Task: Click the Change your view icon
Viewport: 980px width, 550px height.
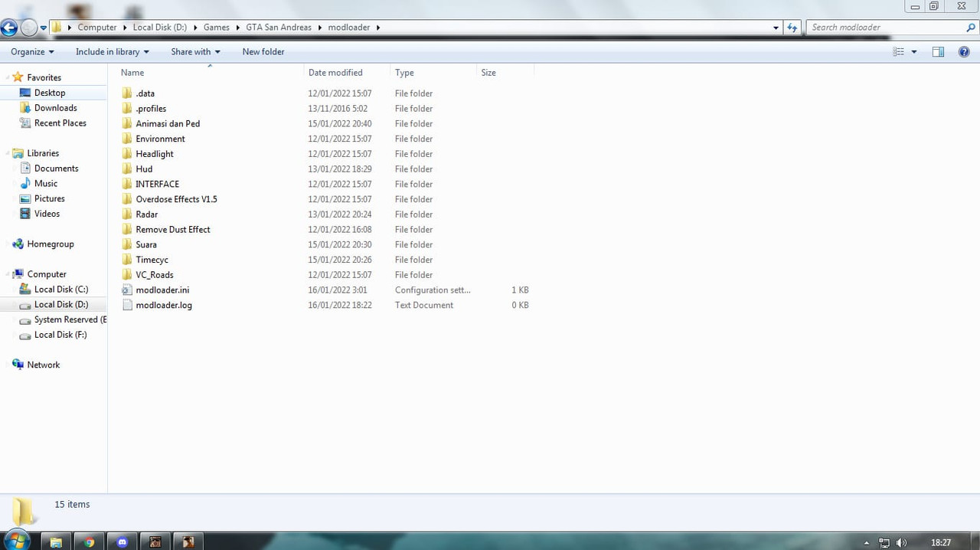Action: [899, 52]
